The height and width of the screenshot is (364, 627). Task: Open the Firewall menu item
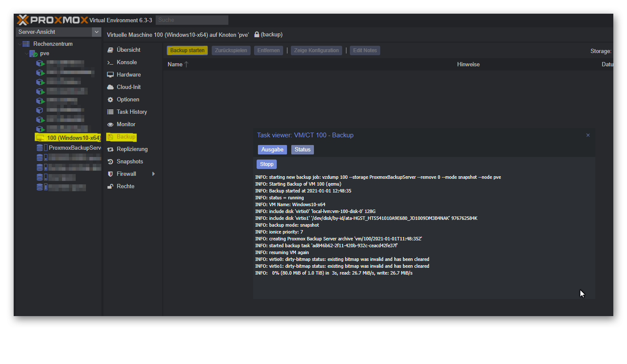click(x=126, y=174)
